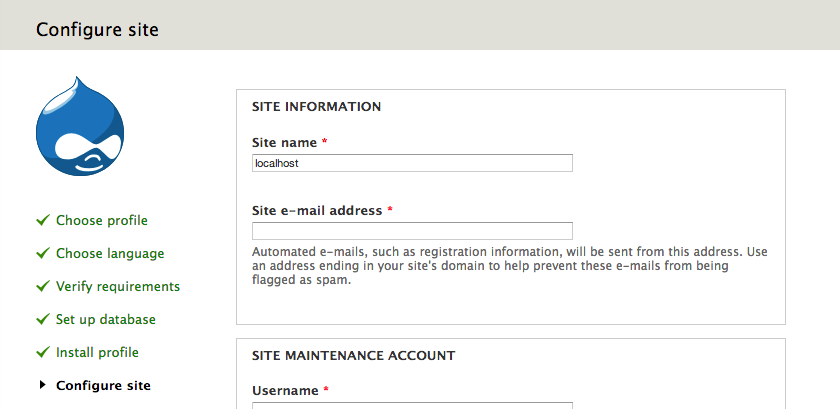The width and height of the screenshot is (840, 409).
Task: Focus the Site name text field
Action: click(x=412, y=163)
